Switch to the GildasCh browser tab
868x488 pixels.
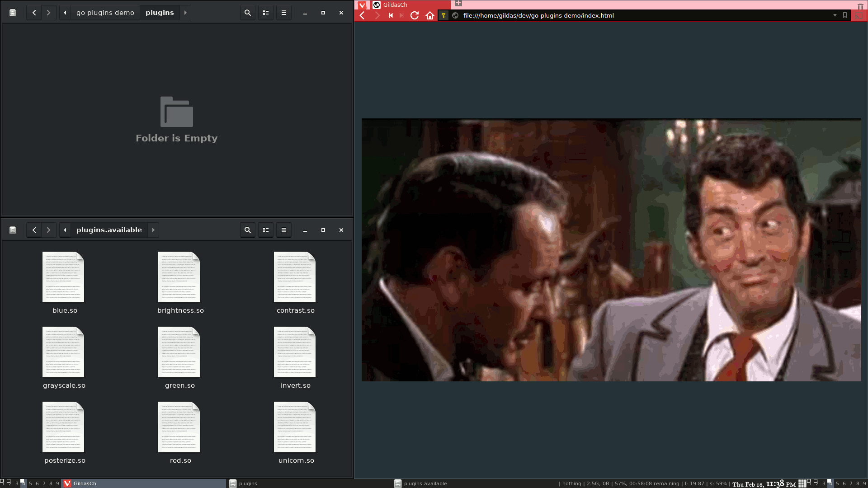410,5
